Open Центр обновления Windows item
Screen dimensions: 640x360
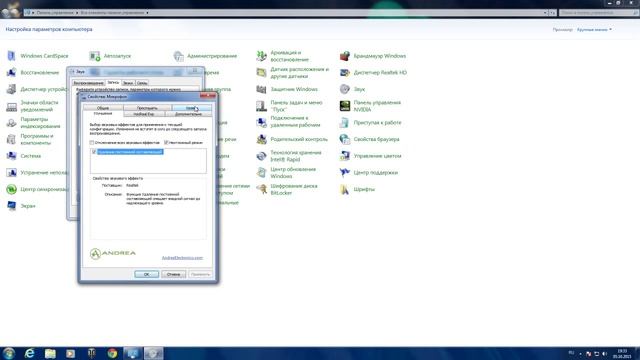pos(287,173)
